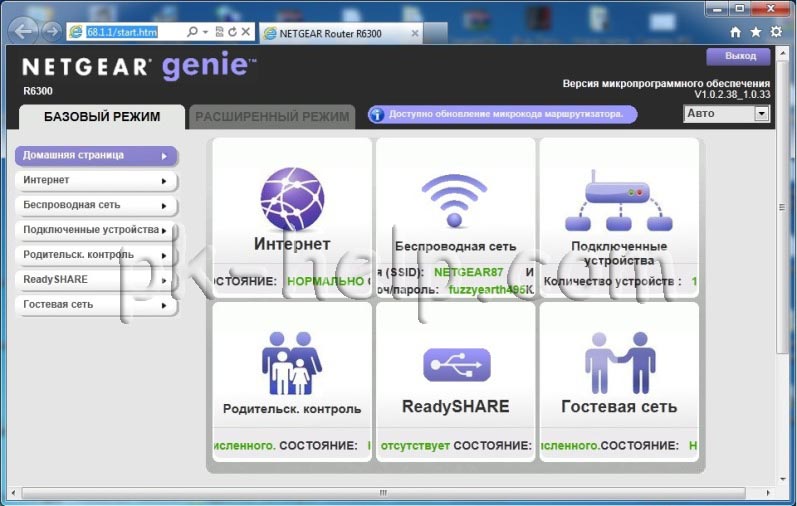Stop loading with the address bar X
Screen dimensions: 797x506
click(246, 32)
